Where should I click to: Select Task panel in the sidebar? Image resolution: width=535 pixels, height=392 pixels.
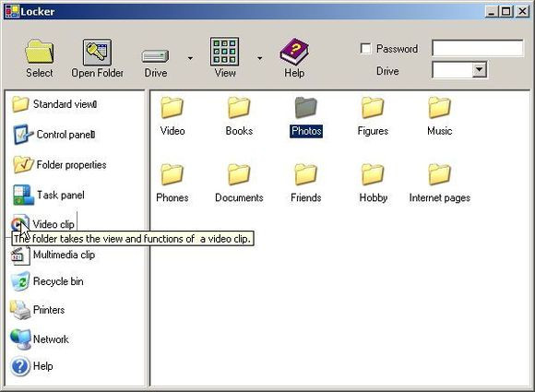(x=49, y=196)
